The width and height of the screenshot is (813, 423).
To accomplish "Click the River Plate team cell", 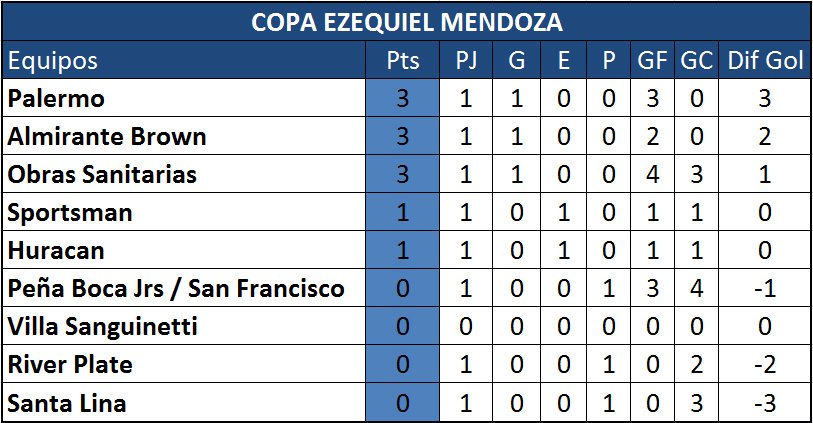I will pyautogui.click(x=184, y=364).
